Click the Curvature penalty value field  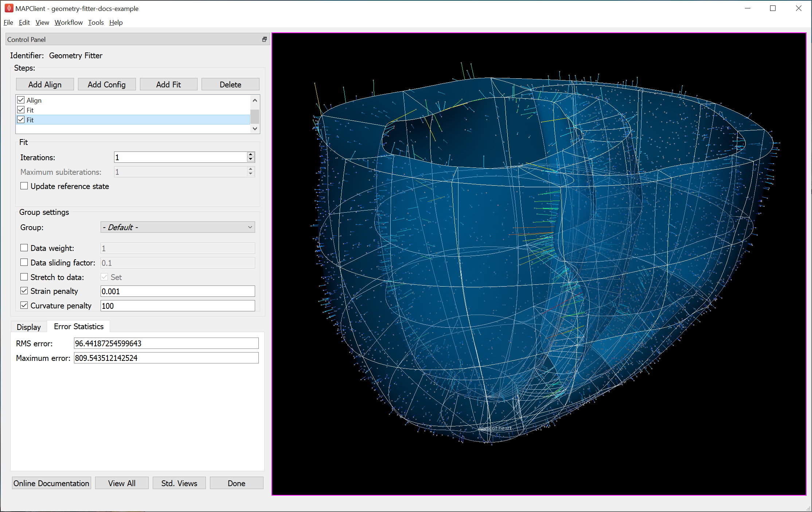coord(177,306)
